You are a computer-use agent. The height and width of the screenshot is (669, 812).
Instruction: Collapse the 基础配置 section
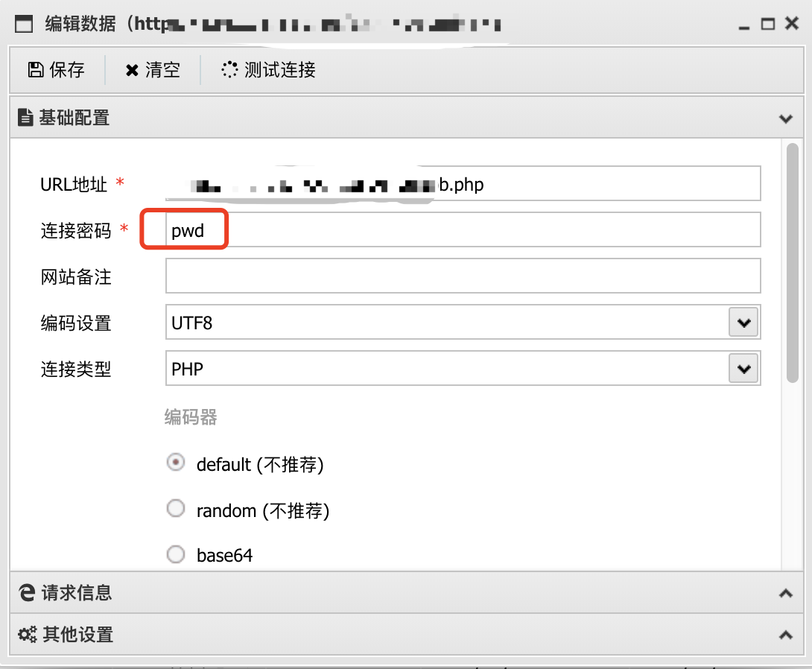pos(785,118)
